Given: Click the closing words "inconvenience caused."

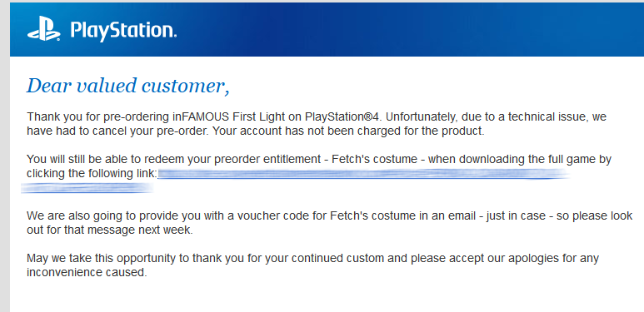Looking at the screenshot, I should point(87,272).
